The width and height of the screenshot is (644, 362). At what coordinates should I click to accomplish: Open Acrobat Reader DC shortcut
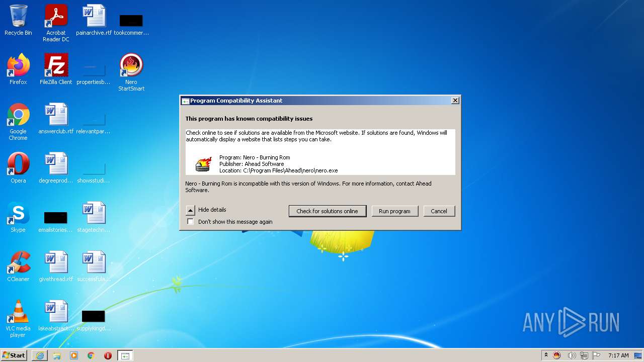click(56, 23)
